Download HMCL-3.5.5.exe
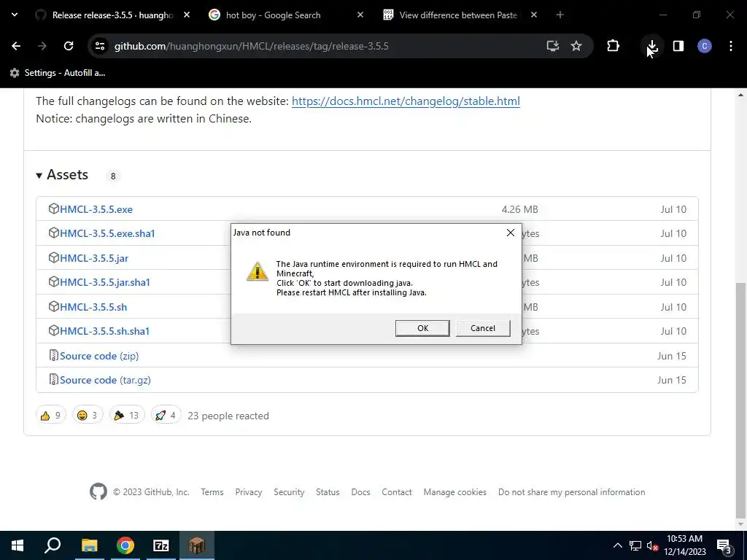Viewport: 747px width, 560px height. (96, 209)
